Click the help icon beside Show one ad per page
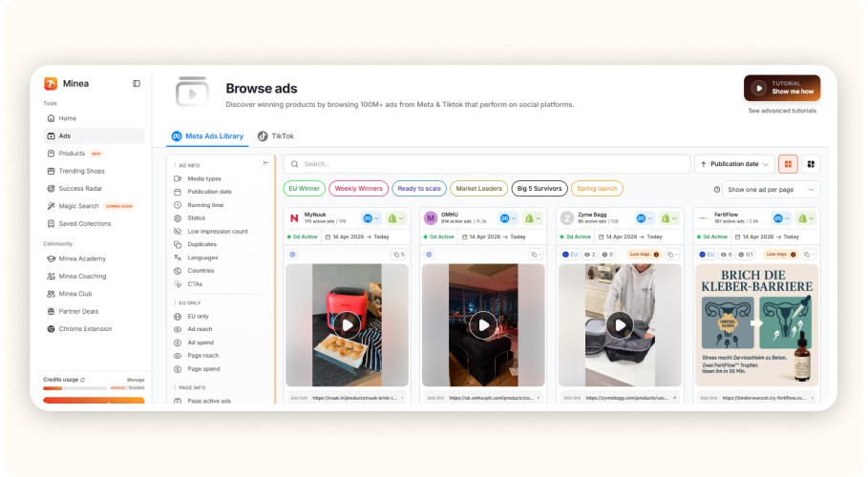868x477 pixels. 717,190
